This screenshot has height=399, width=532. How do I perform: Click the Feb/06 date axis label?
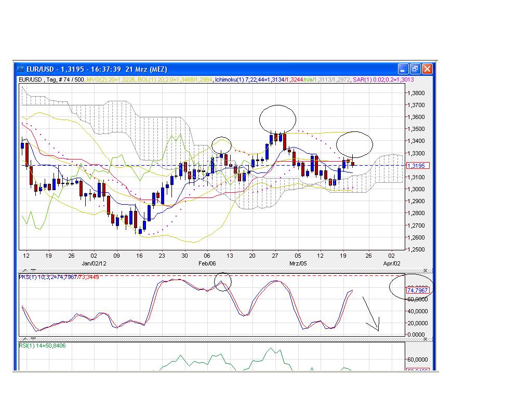pos(207,263)
